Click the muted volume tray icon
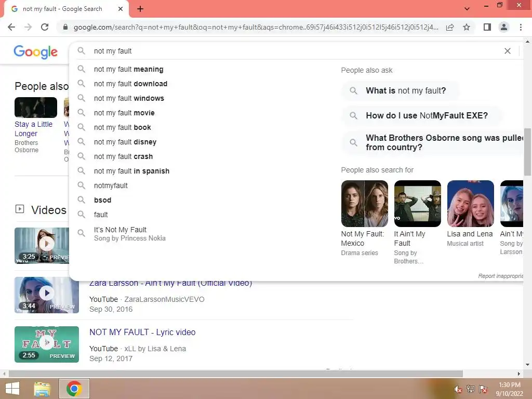The height and width of the screenshot is (399, 532). tap(458, 389)
